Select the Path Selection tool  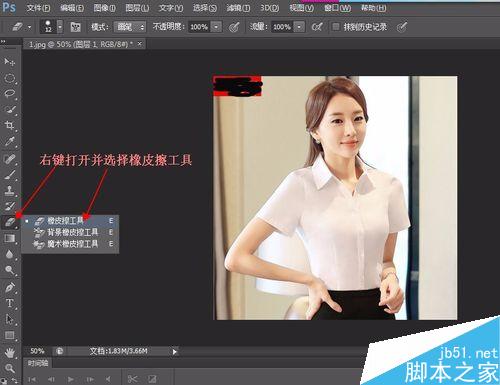[9, 319]
